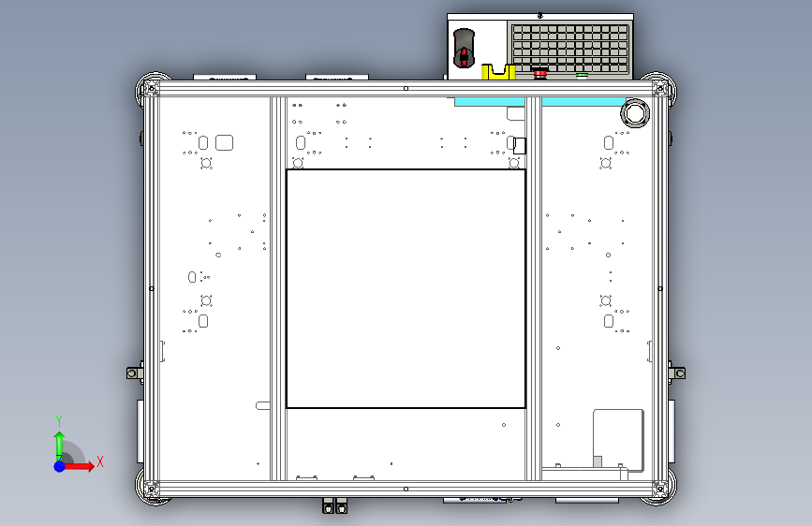The width and height of the screenshot is (812, 526).
Task: Select the red emergency stop button on model
Action: pyautogui.click(x=539, y=72)
